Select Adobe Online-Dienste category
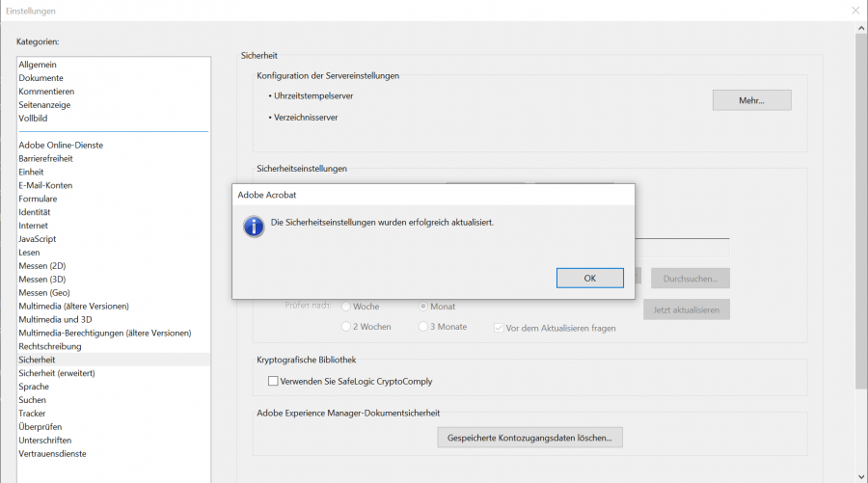Viewport: 868px width, 483px height. coord(60,146)
